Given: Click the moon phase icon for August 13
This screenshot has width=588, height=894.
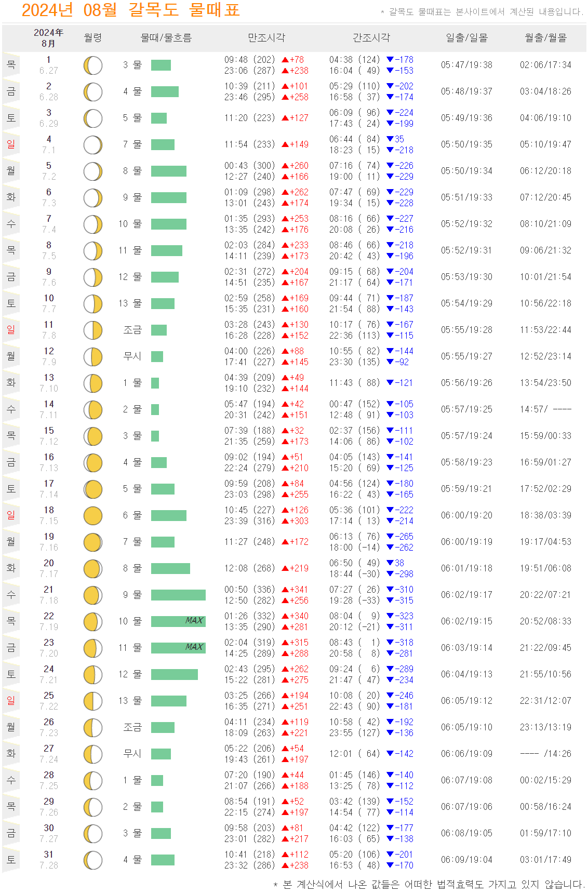Looking at the screenshot, I should click(x=93, y=383).
